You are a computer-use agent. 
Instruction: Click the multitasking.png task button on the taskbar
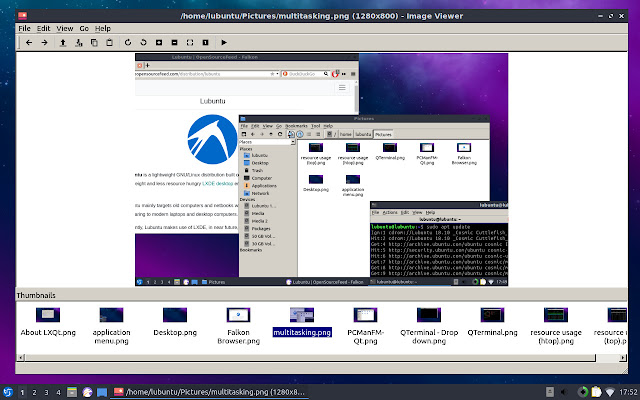[x=210, y=392]
